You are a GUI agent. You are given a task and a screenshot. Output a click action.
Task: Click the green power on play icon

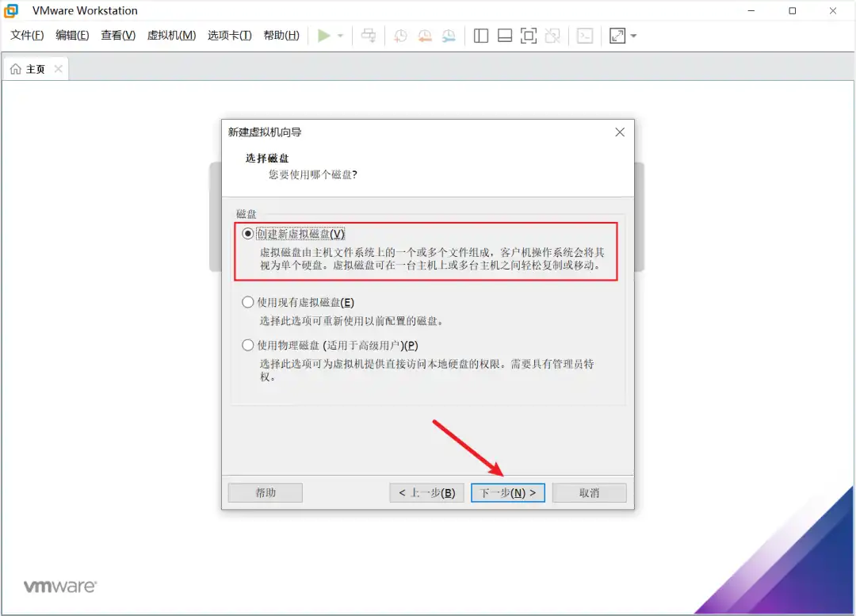[x=323, y=36]
